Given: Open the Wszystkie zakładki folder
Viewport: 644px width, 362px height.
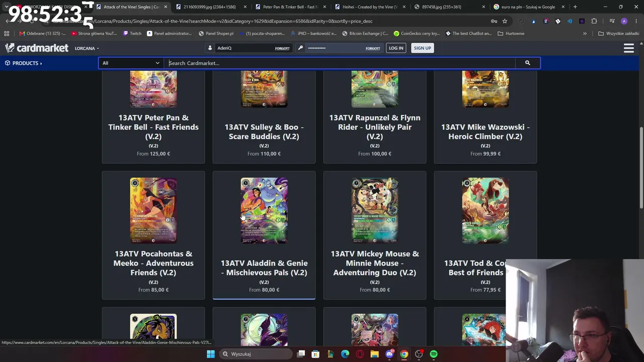Looking at the screenshot, I should click(x=618, y=34).
